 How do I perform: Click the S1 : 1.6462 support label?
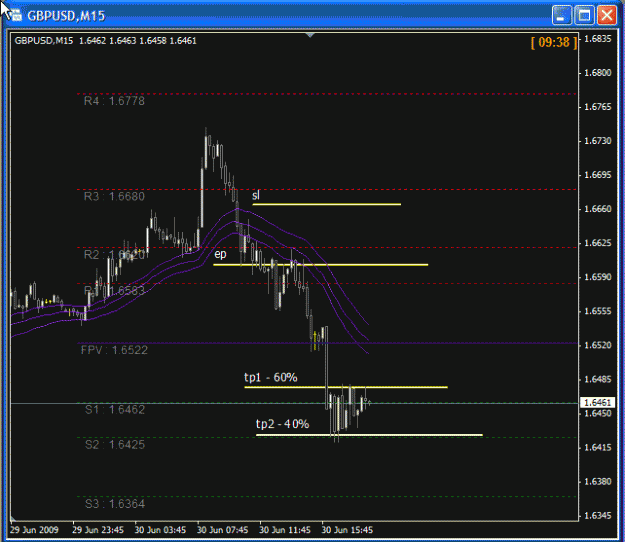click(115, 410)
